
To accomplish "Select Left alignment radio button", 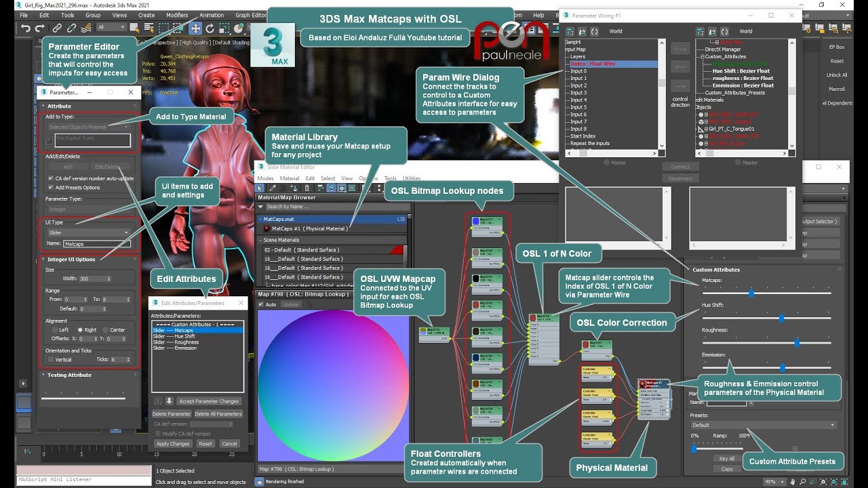I will tap(55, 330).
